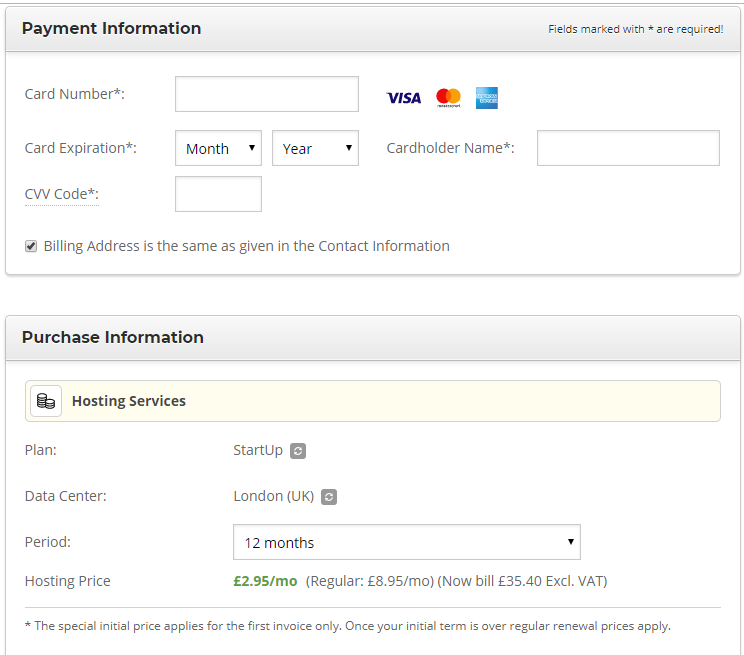Click into the Cardholder Name field

tap(628, 148)
